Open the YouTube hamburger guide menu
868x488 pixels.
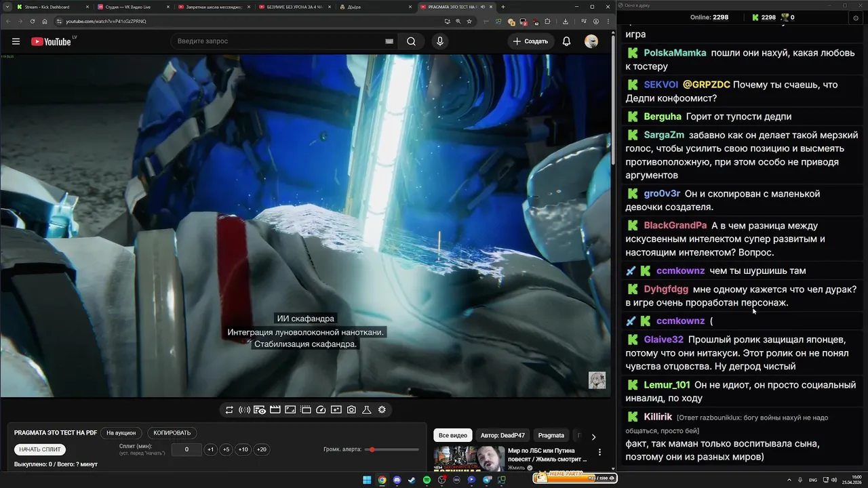[16, 41]
